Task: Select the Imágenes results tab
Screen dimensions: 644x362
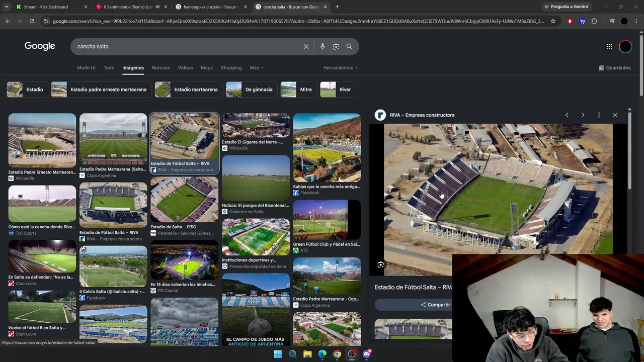Action: click(133, 68)
